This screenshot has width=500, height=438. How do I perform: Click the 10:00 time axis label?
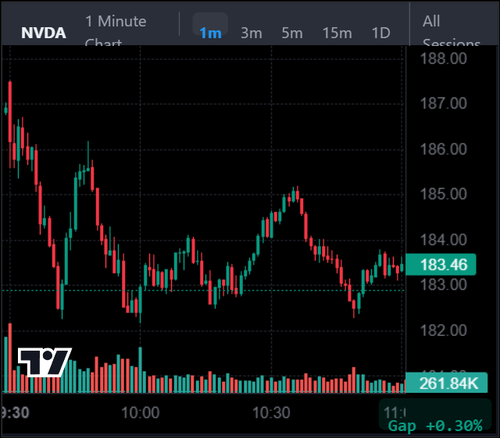[x=140, y=413]
